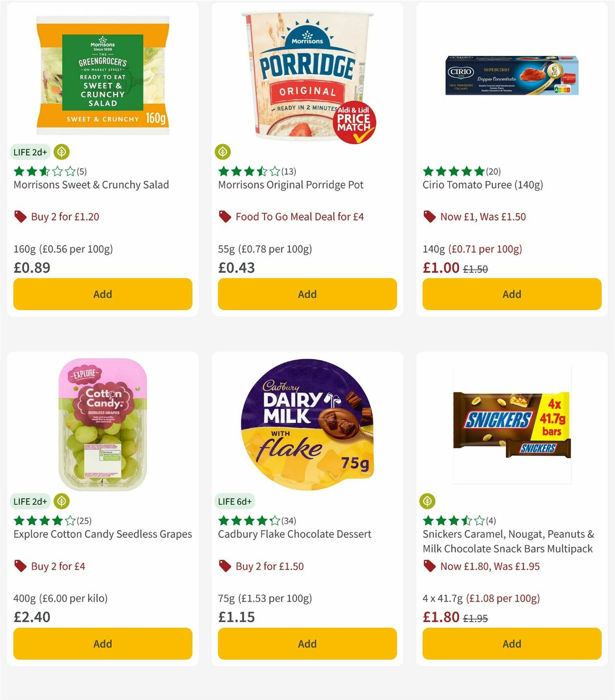Screen dimensions: 615x700
Task: Add the Cotton Candy Seedless Grapes to basket
Action: coord(102,644)
